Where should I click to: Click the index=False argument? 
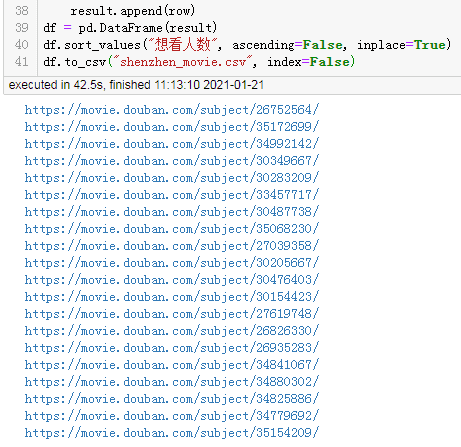[309, 62]
